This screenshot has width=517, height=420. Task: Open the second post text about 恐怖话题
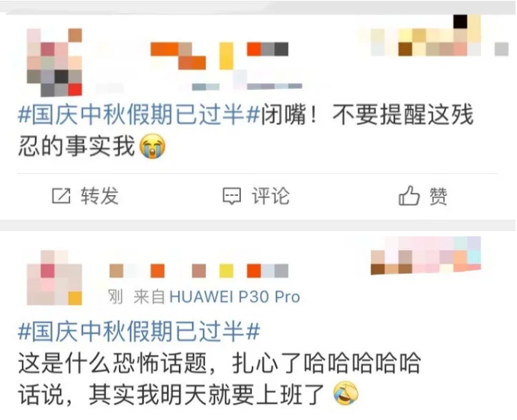tap(220, 379)
